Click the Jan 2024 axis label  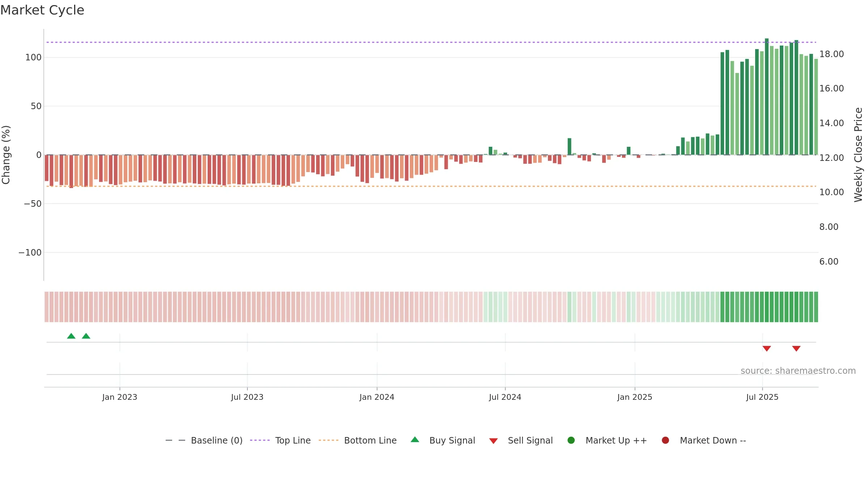[377, 397]
